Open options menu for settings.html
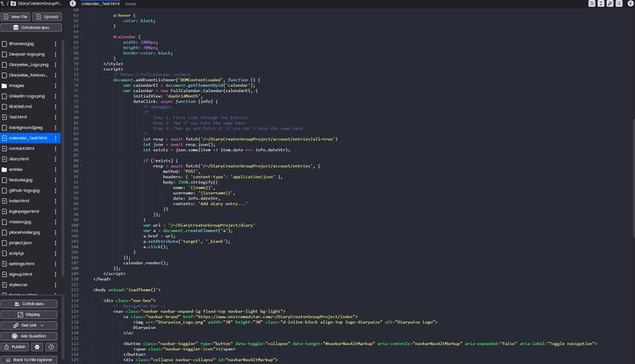This screenshot has height=364, width=635. [55, 264]
